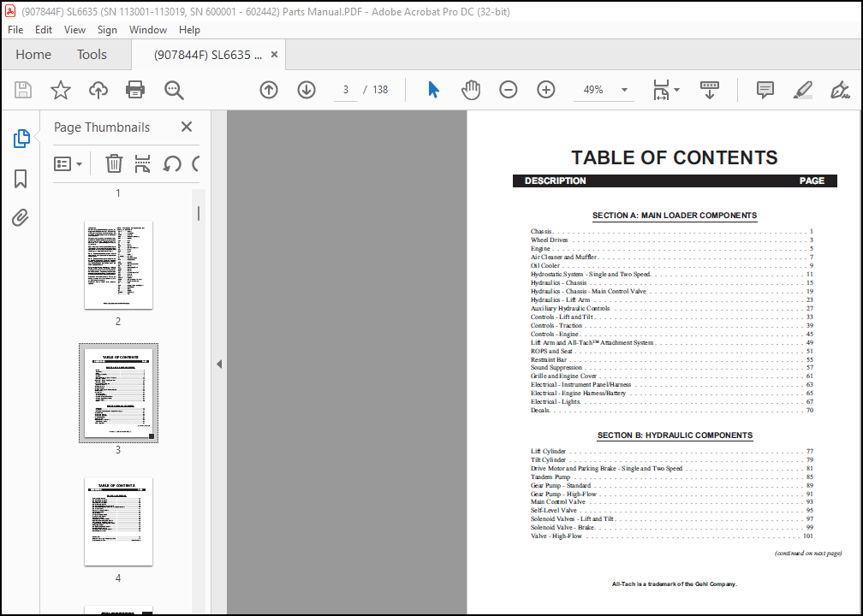
Task: Click 'Section A: Main Loader Components' heading
Action: (x=675, y=216)
